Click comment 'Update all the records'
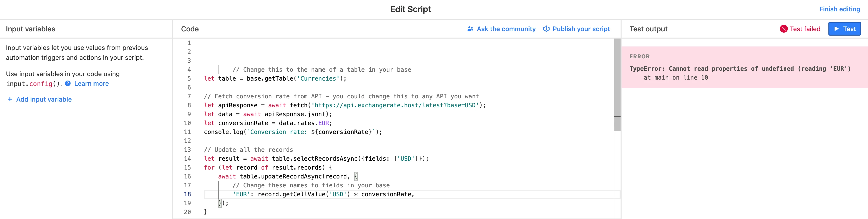 (248, 150)
